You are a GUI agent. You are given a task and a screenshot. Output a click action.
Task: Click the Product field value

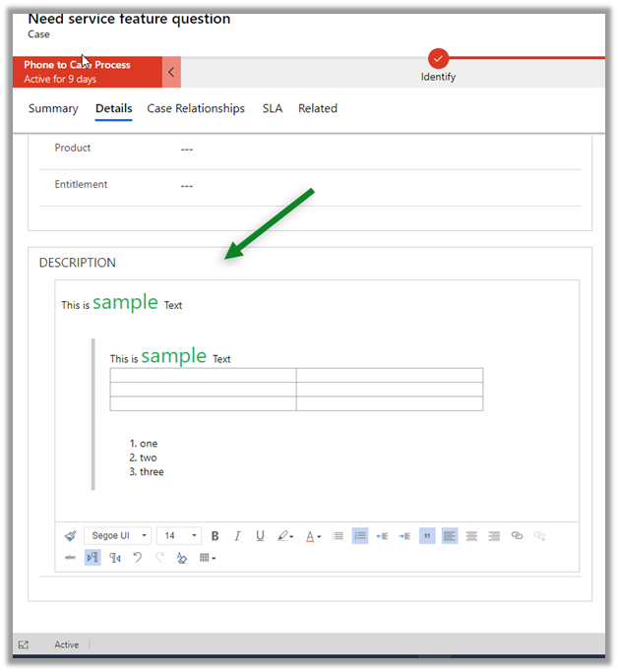click(x=187, y=150)
